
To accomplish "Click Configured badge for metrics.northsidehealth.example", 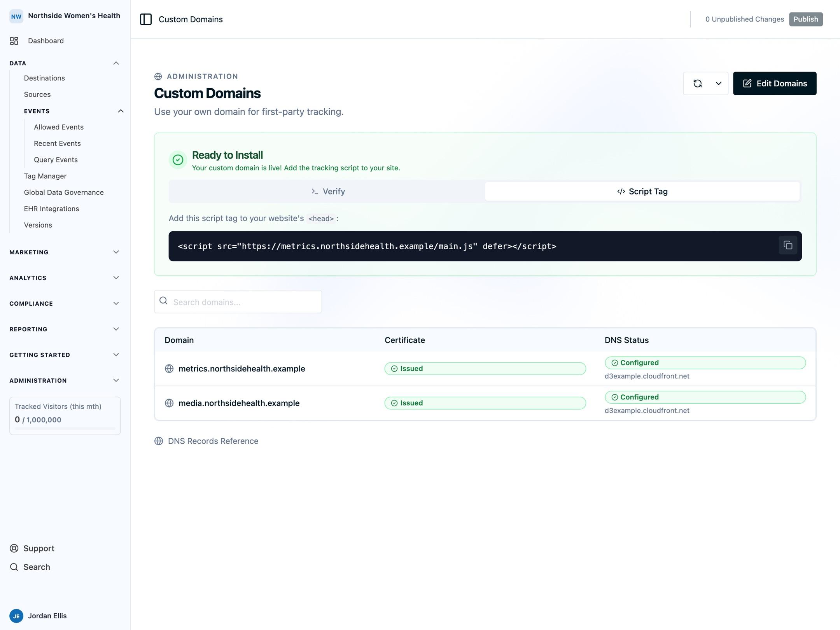I will 705,363.
